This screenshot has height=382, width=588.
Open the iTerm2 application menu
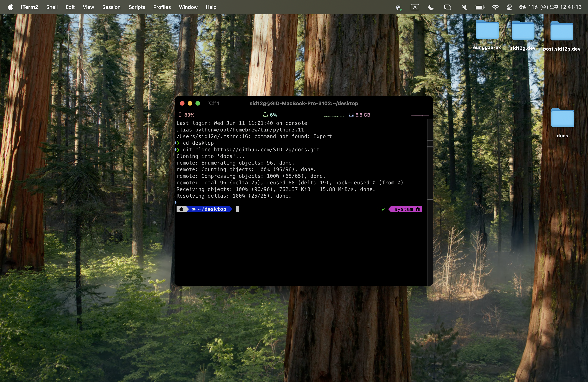(29, 7)
